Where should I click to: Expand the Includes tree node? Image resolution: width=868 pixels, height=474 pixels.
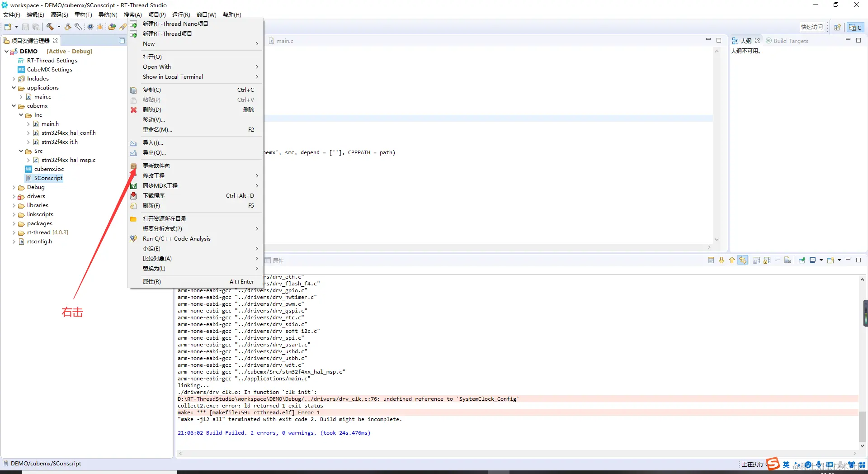click(14, 79)
